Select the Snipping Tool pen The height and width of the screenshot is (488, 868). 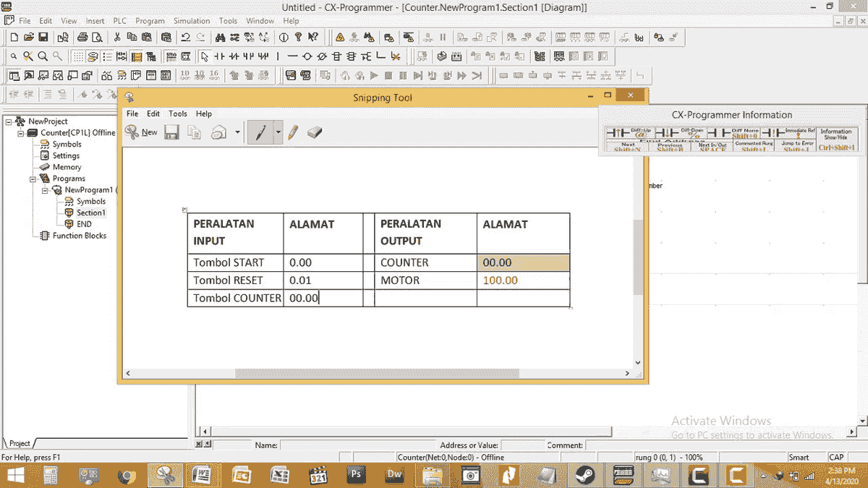[x=260, y=132]
